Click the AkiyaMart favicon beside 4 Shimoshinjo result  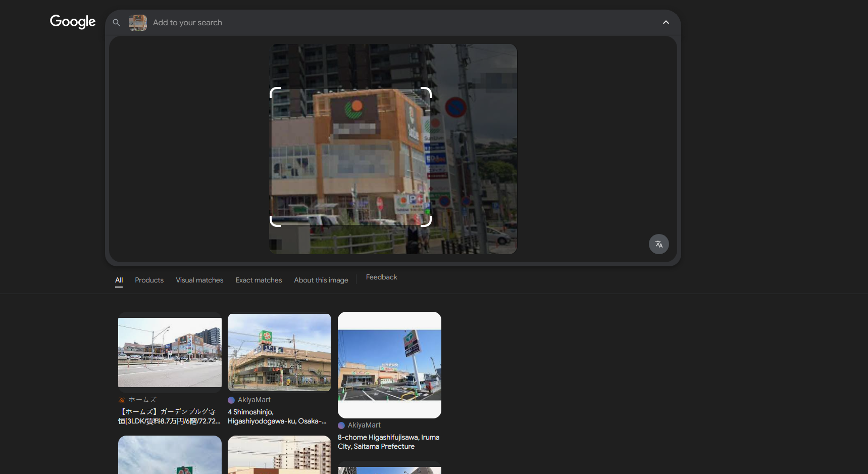point(231,400)
